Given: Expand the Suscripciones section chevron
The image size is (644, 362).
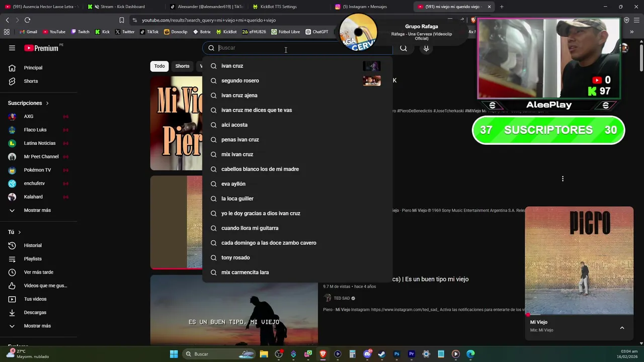Looking at the screenshot, I should point(47,103).
